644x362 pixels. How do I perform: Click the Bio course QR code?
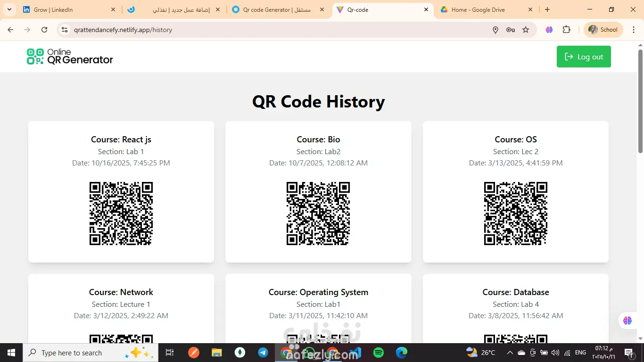(x=318, y=214)
